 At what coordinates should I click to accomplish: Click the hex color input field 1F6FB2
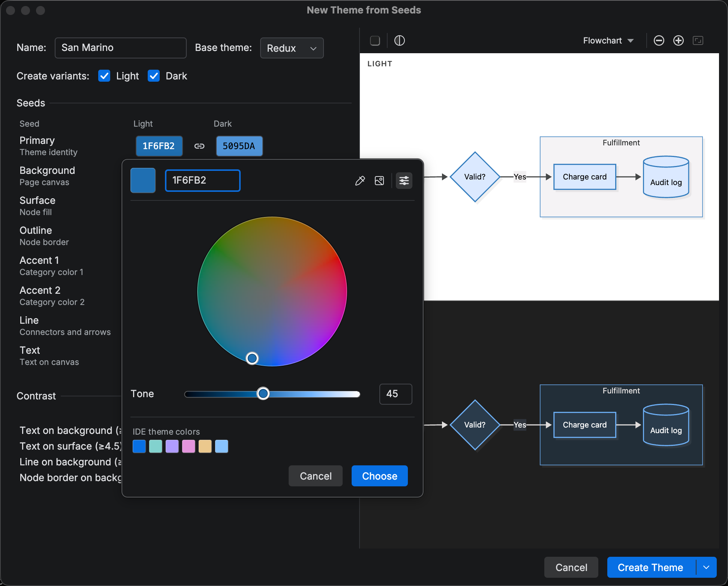(x=203, y=181)
